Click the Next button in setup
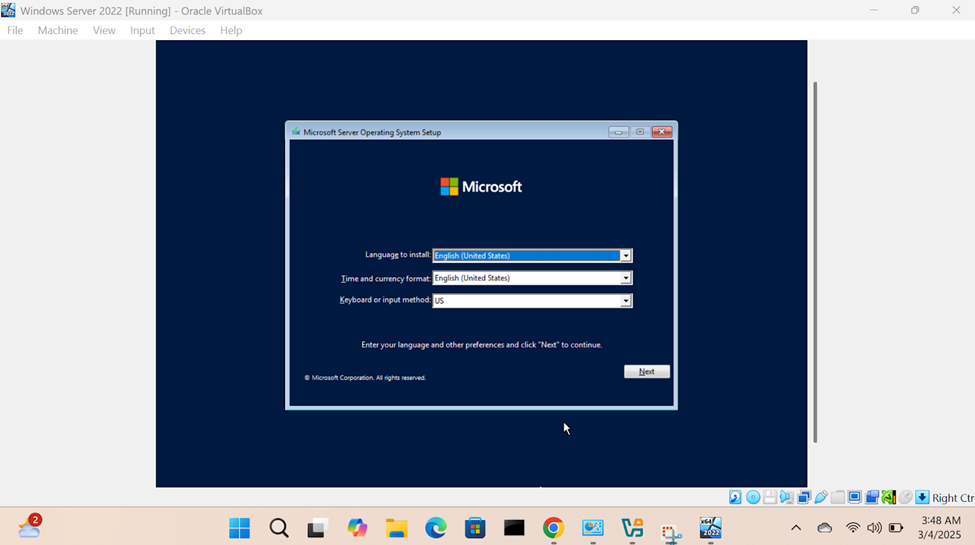Viewport: 975px width, 545px height. [x=647, y=371]
